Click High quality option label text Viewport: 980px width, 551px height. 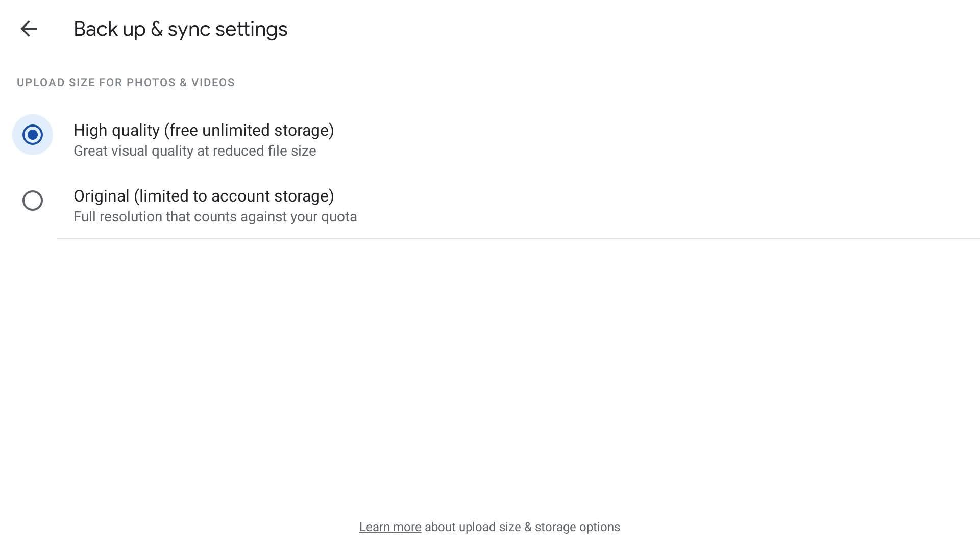(x=204, y=130)
